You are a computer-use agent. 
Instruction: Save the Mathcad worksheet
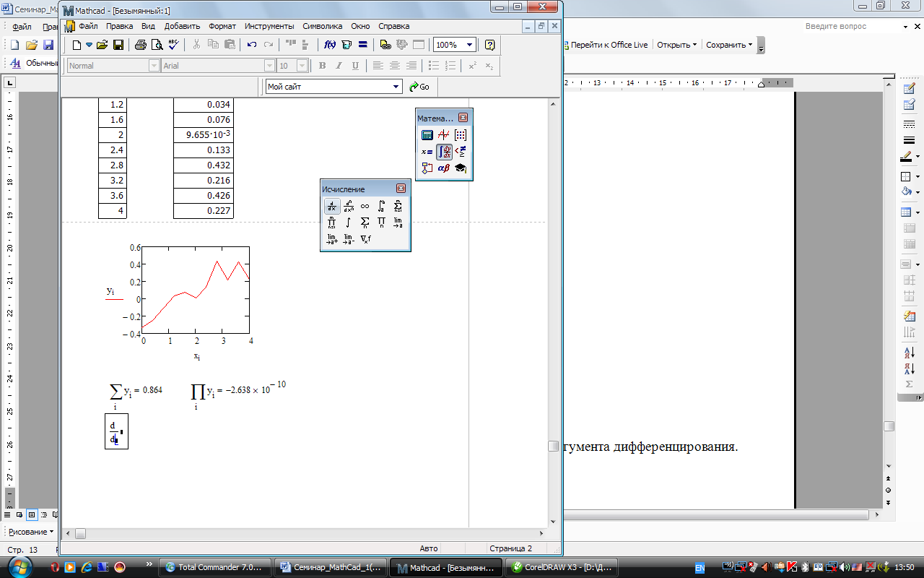click(x=118, y=45)
